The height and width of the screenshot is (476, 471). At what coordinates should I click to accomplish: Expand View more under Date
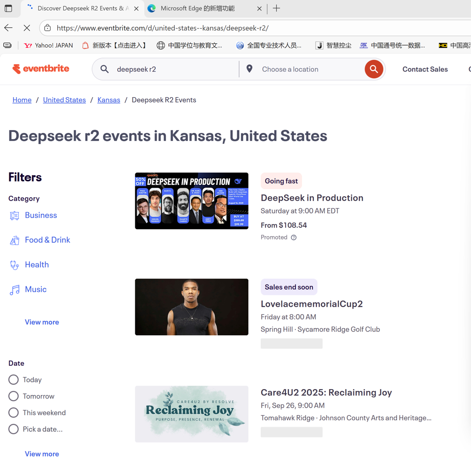(42, 454)
